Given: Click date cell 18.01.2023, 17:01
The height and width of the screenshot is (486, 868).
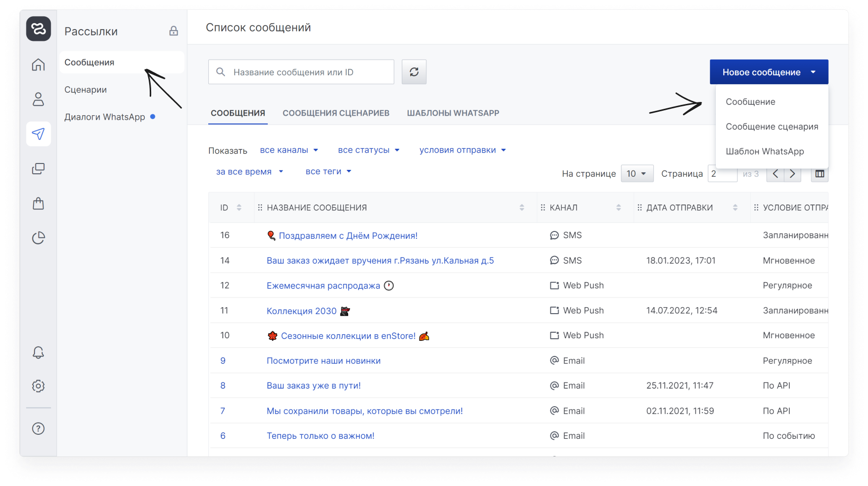Looking at the screenshot, I should (681, 260).
